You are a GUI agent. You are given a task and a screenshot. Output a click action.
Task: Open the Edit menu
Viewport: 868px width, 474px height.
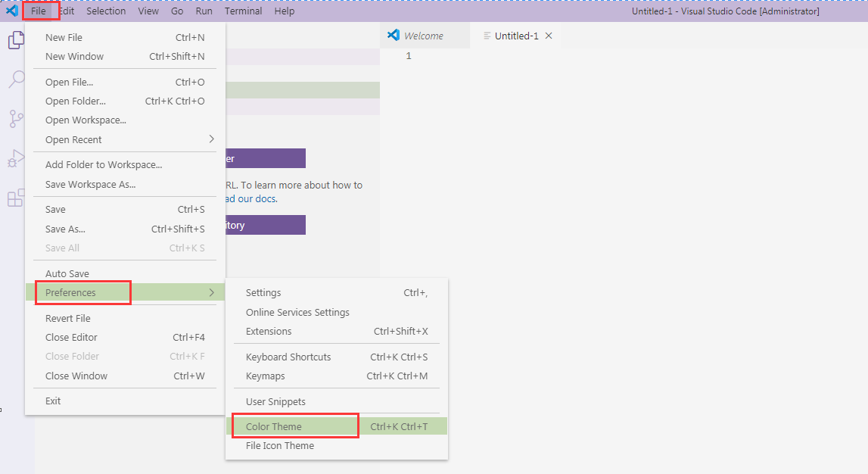67,11
